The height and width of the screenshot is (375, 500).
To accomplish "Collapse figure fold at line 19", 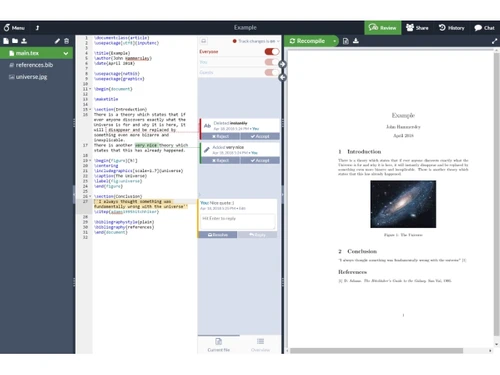I will [90, 160].
